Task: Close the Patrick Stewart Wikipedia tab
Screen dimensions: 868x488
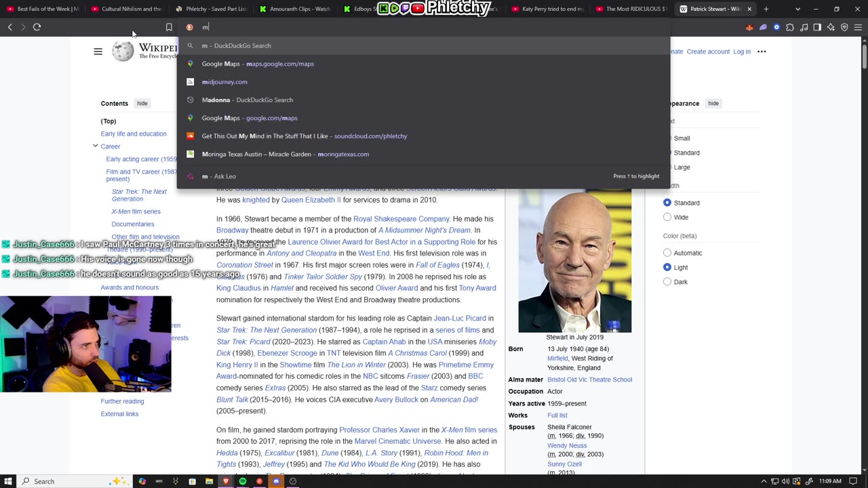Action: pyautogui.click(x=749, y=9)
